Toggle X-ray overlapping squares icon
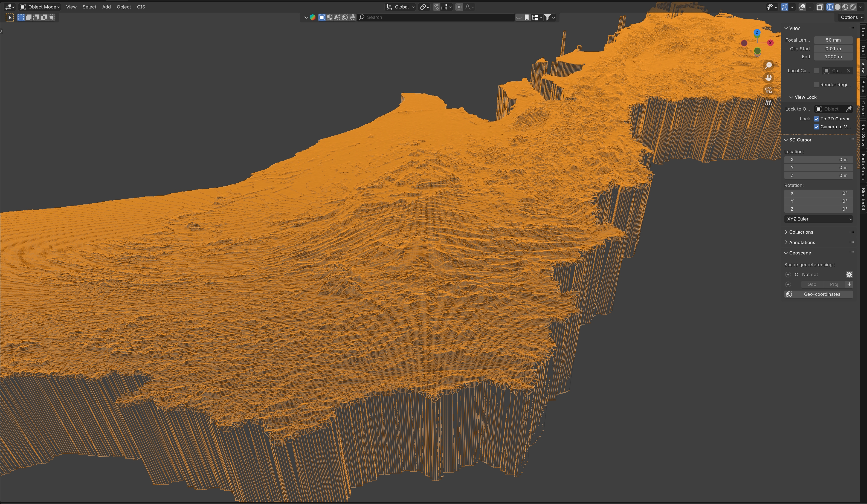867x504 pixels. [820, 7]
